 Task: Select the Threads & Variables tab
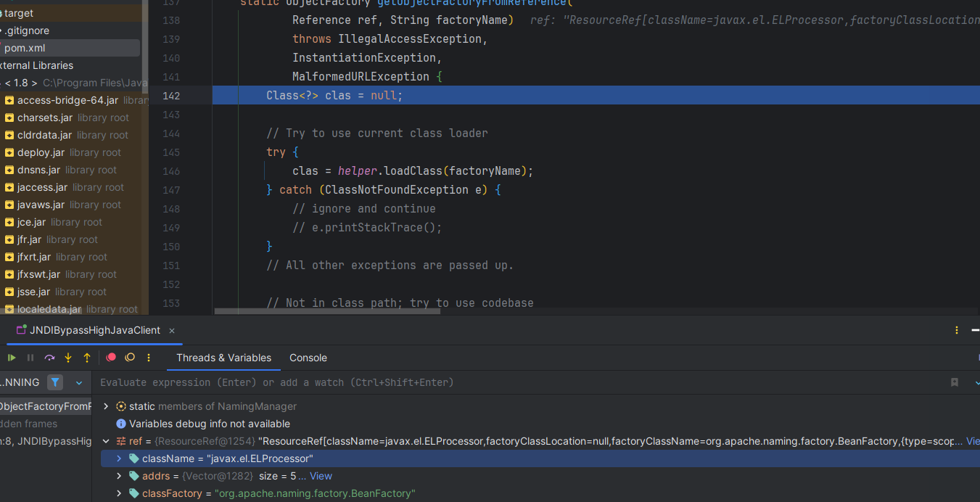[223, 358]
